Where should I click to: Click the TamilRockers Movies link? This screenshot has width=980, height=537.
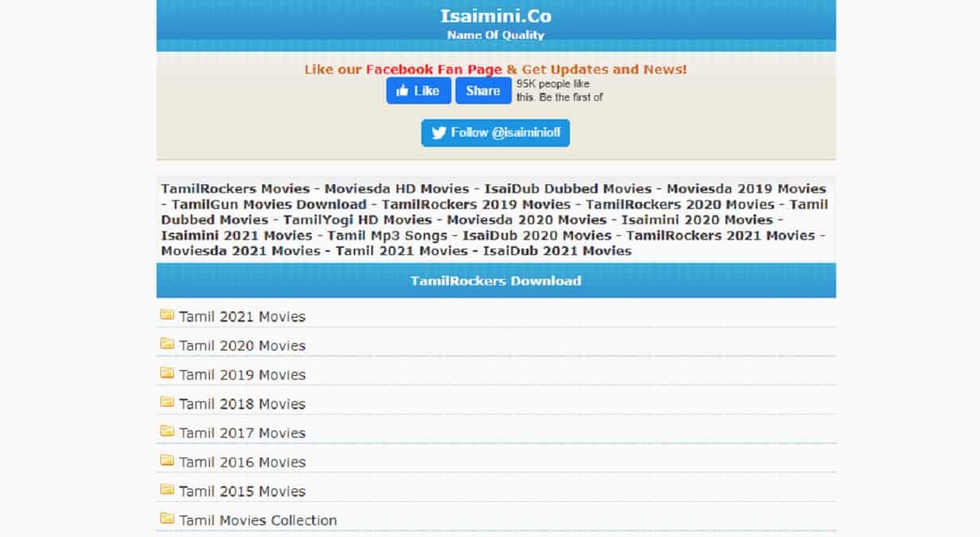tap(235, 189)
